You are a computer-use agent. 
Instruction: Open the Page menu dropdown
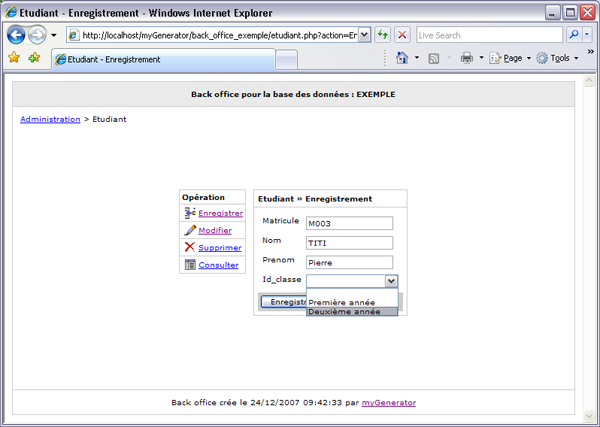coord(516,58)
